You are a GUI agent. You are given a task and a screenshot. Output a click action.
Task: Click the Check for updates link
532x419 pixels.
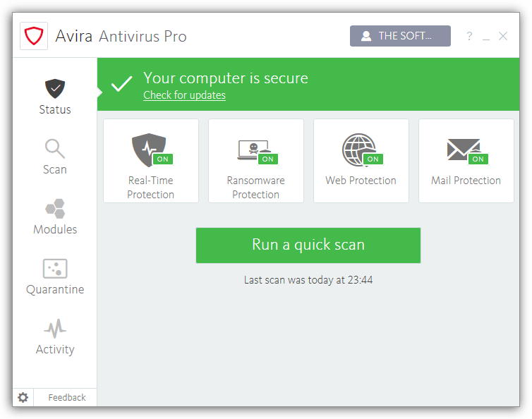[184, 95]
